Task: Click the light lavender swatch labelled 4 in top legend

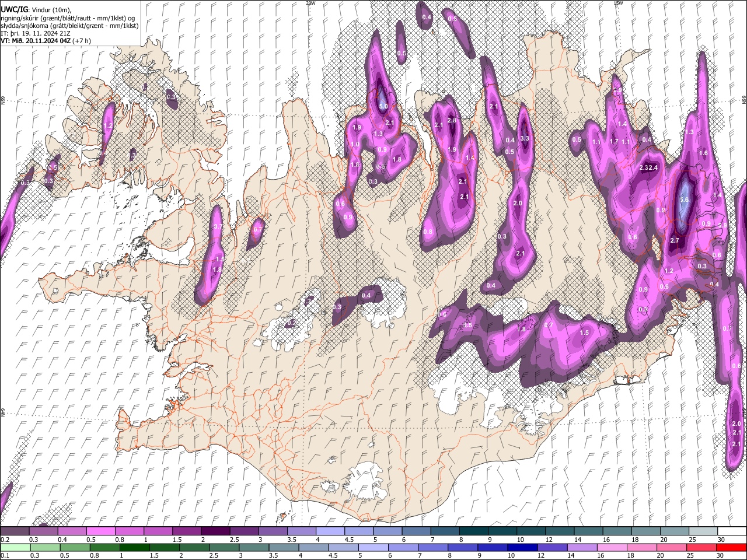Action: click(330, 531)
